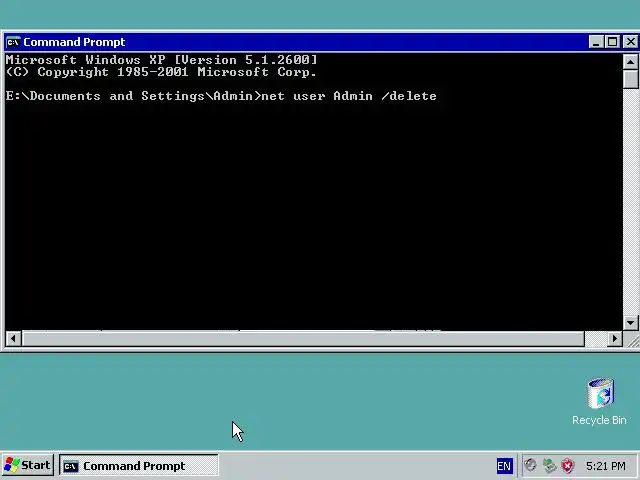
Task: Click horizontal scrollbar left arrow
Action: (x=13, y=338)
